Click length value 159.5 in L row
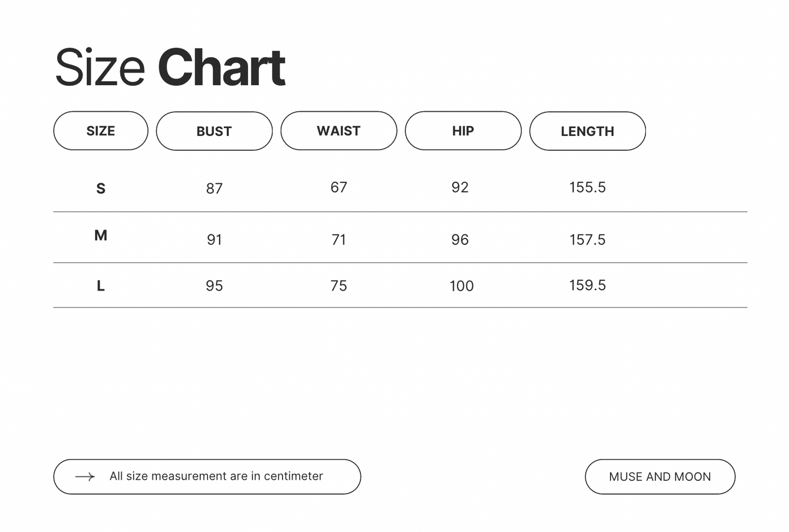This screenshot has width=789, height=532. (588, 285)
